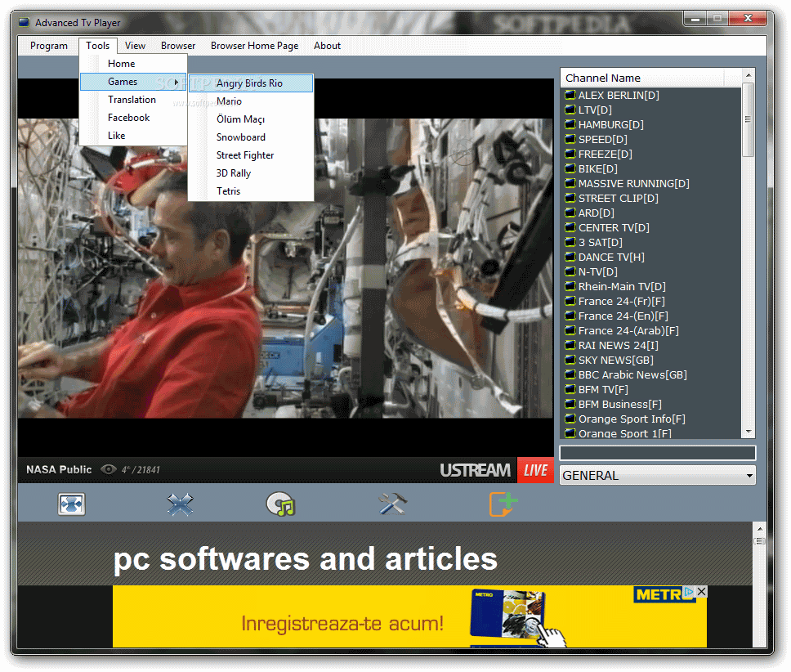This screenshot has height=672, width=791.
Task: Click the channel list scrollbar thumb
Action: [x=749, y=119]
